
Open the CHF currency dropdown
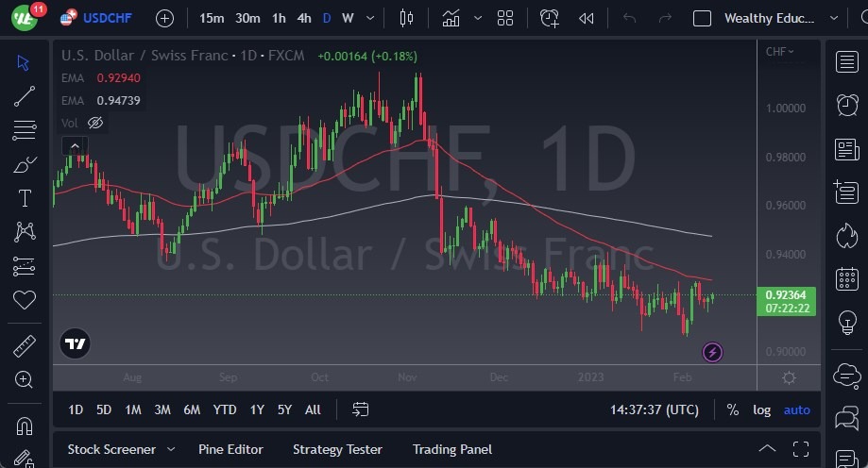[x=779, y=52]
